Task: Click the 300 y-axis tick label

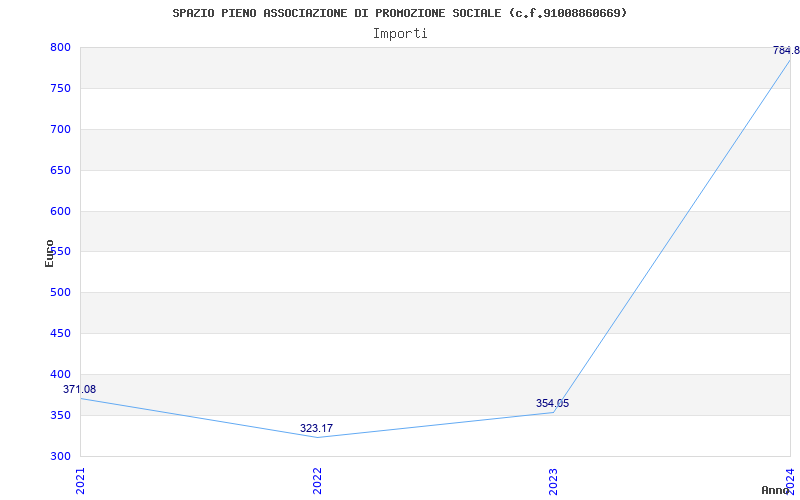Action: point(60,457)
